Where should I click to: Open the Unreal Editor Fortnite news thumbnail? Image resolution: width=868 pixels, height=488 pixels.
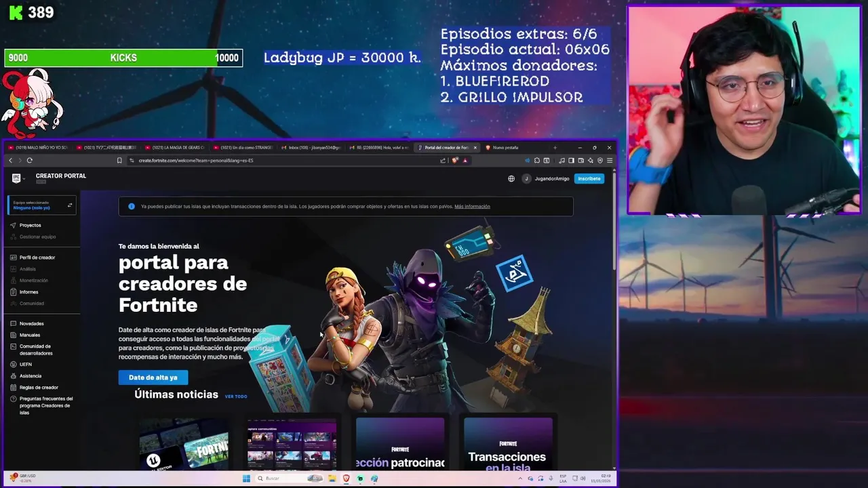tap(184, 443)
